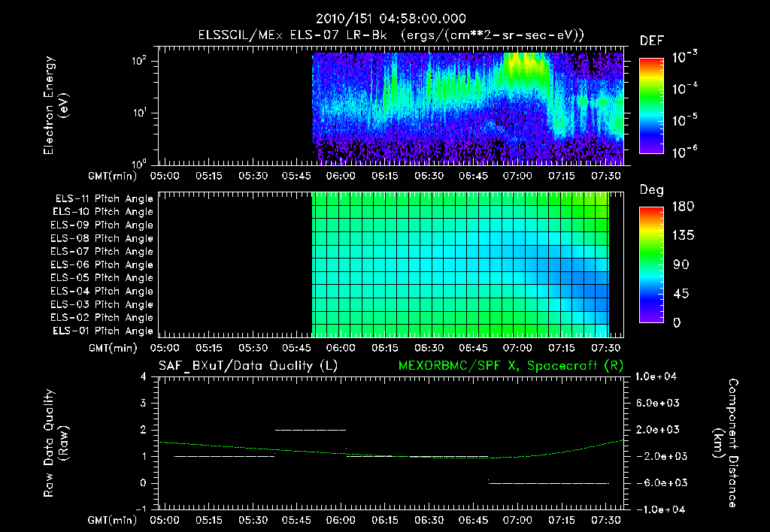770x532 pixels.
Task: Select the ELS-06 Pitch Angle row label
Action: click(102, 264)
